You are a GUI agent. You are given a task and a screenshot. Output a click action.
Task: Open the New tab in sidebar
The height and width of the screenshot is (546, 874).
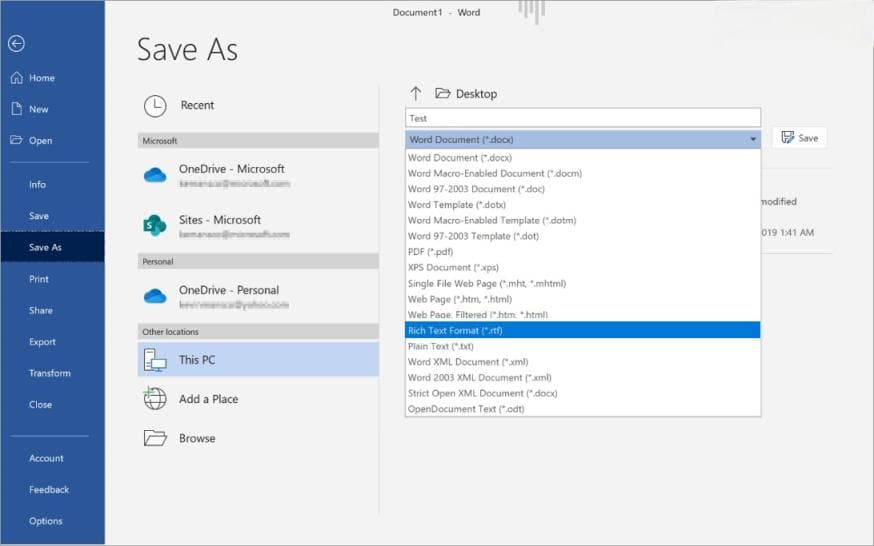(x=52, y=109)
